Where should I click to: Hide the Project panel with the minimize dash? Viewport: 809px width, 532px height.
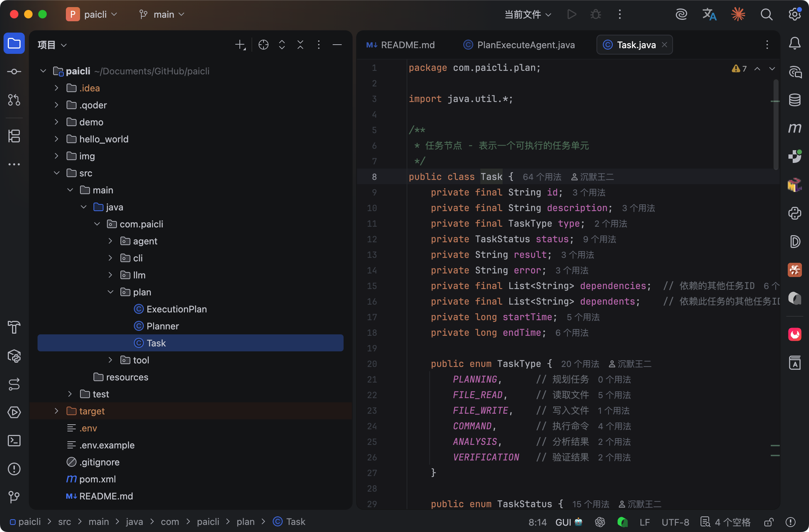(x=337, y=45)
